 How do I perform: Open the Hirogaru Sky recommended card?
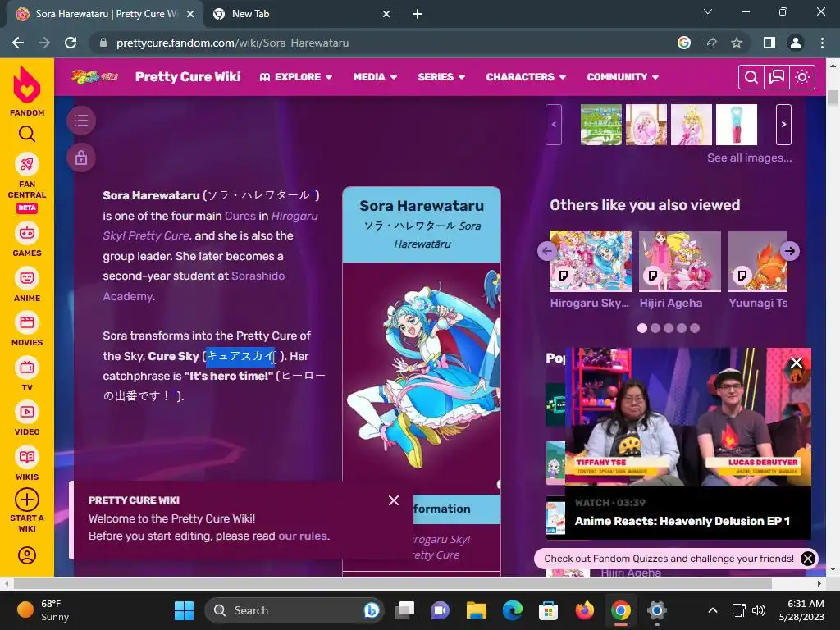point(591,270)
